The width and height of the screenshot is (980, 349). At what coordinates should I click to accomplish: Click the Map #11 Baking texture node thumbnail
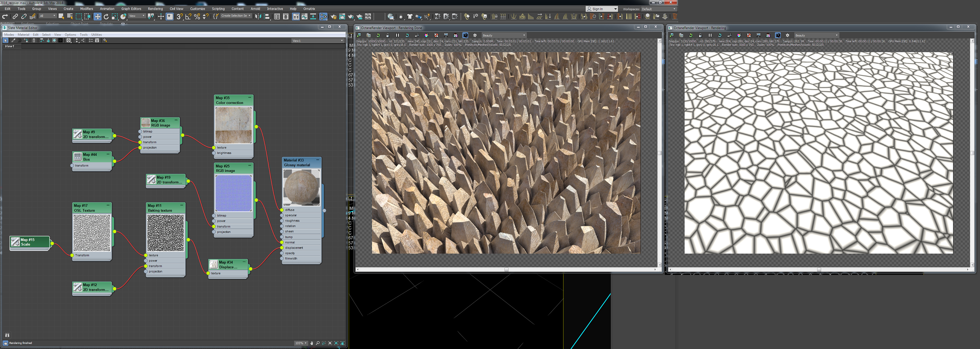click(x=166, y=233)
